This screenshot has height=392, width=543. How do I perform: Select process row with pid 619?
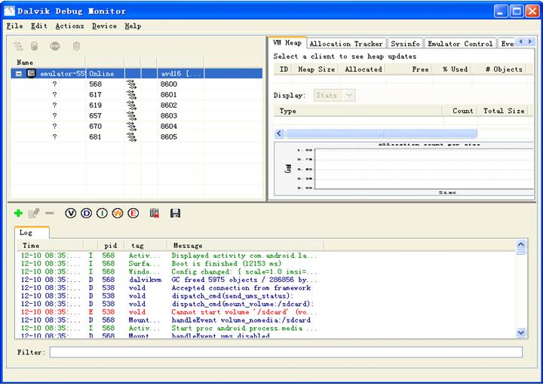click(137, 105)
